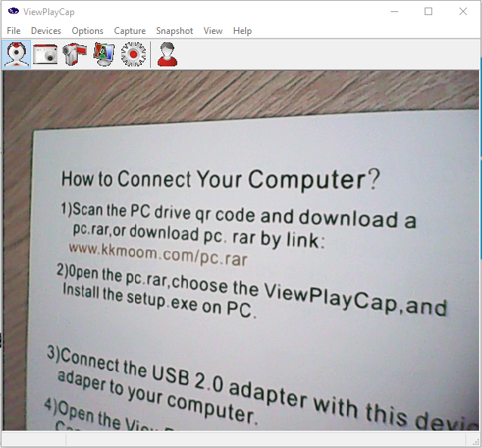Screen dimensions: 482x448
Task: Open the Capture menu
Action: tap(130, 31)
